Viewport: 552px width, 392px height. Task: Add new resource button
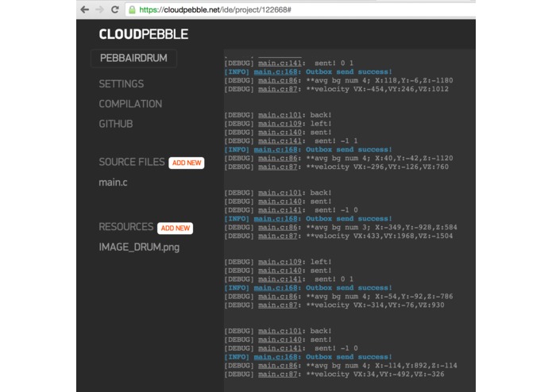175,229
